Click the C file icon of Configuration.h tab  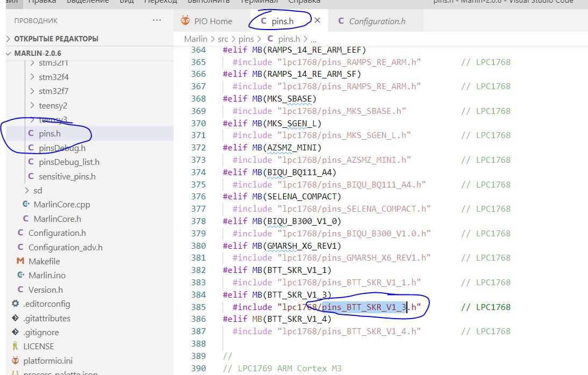click(341, 21)
